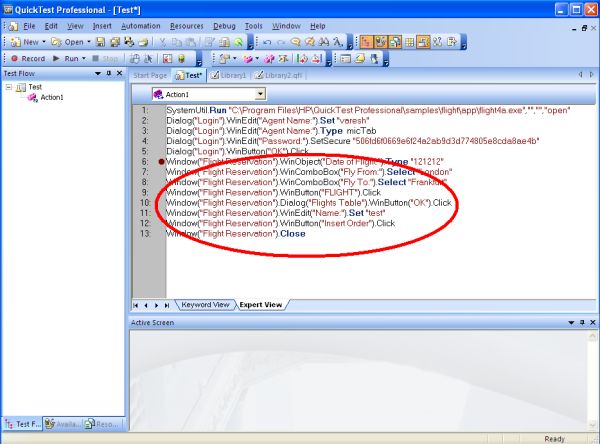Click the Check Syntax green icon
Image resolution: width=600 pixels, height=444 pixels.
(x=238, y=42)
